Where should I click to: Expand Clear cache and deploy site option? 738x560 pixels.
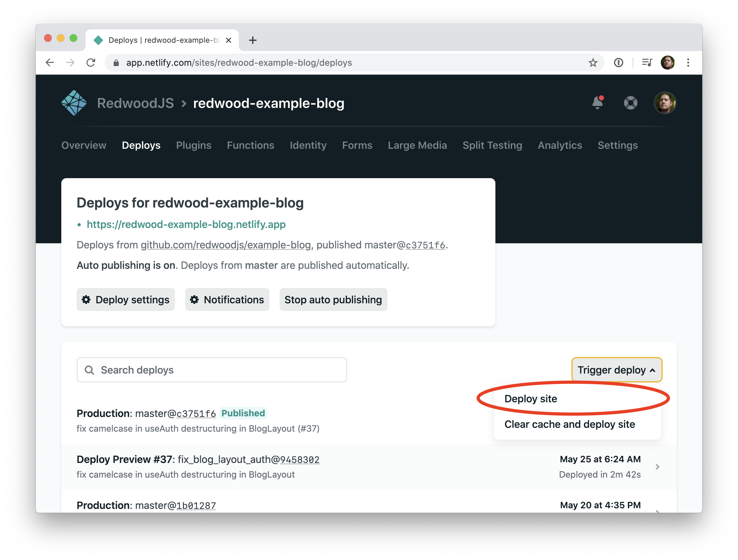(x=570, y=424)
